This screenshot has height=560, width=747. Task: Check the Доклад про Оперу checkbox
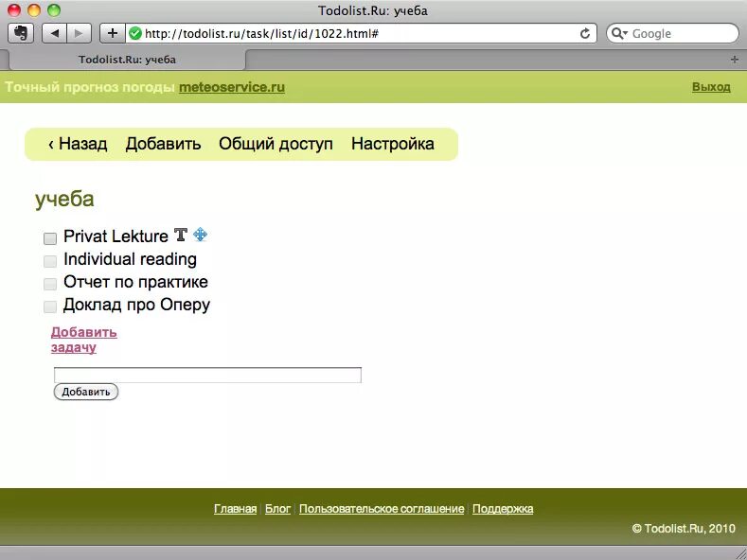click(50, 306)
